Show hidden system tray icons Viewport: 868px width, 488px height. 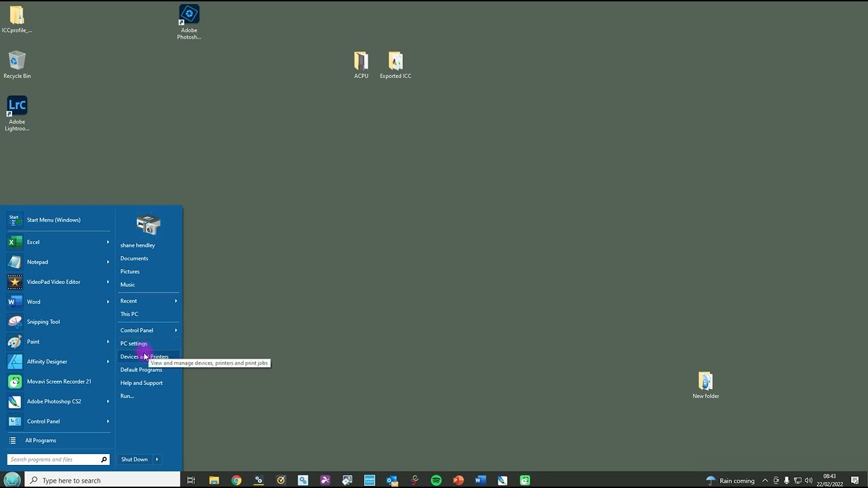click(765, 481)
